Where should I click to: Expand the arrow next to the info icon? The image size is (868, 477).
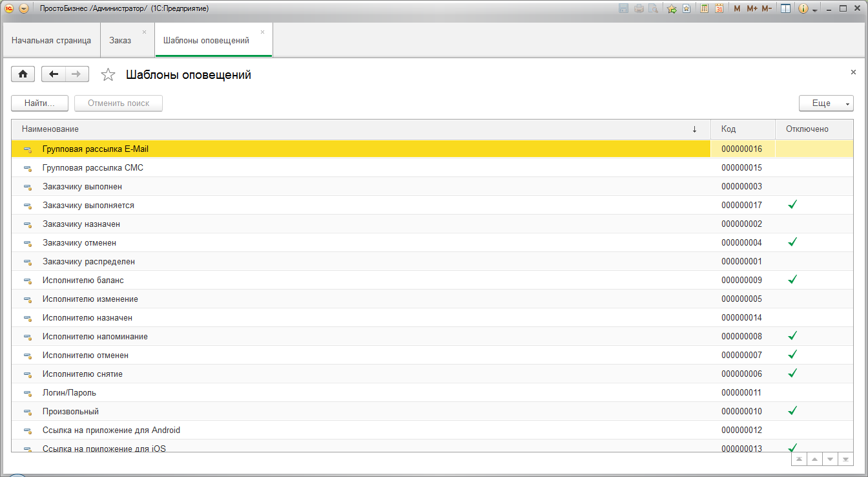(815, 10)
